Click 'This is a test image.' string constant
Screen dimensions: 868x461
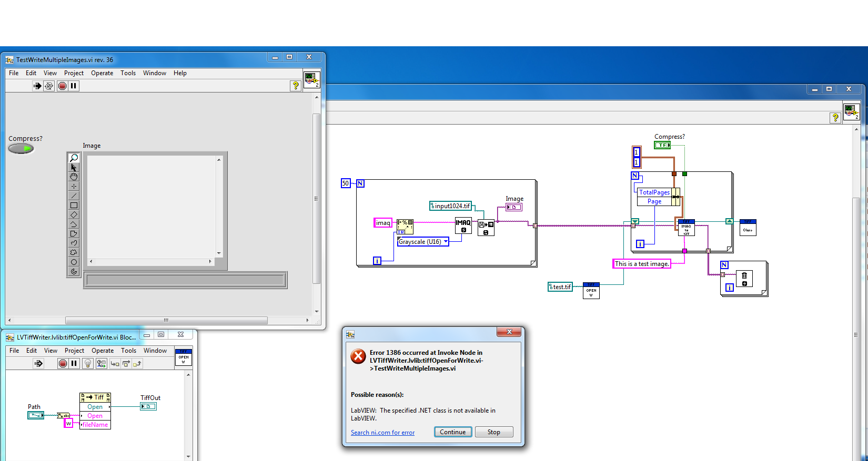click(x=642, y=264)
